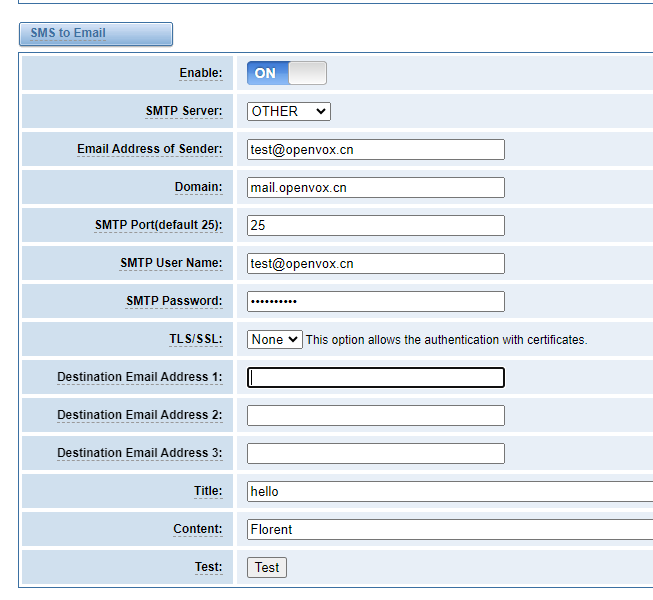This screenshot has height=600, width=653.
Task: Open the TLS/SSL dropdown
Action: click(274, 339)
